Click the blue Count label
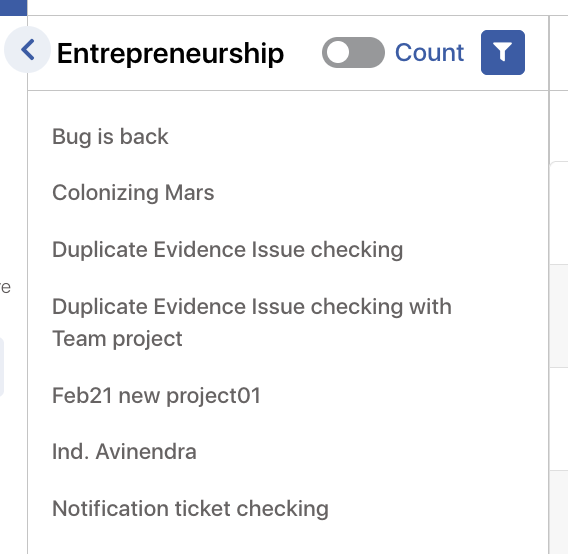Image resolution: width=568 pixels, height=554 pixels. (x=429, y=53)
